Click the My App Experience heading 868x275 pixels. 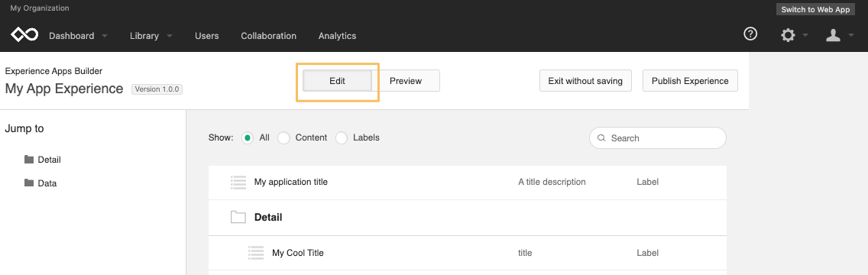coord(64,89)
